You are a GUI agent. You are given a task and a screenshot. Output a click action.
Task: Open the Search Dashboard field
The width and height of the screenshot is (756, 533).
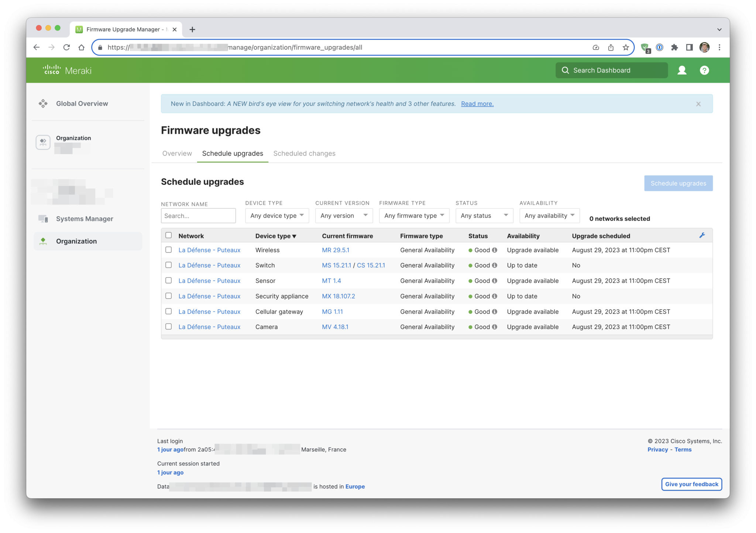[611, 70]
